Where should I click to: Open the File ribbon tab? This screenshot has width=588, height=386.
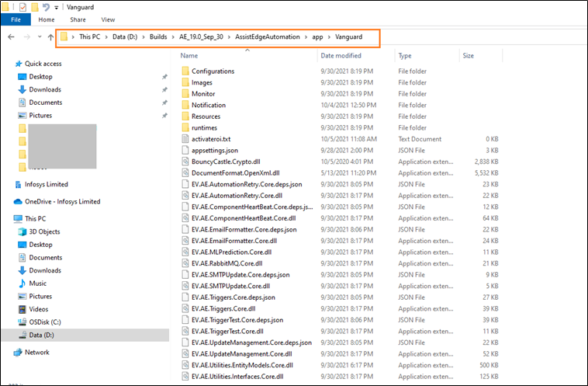(15, 19)
